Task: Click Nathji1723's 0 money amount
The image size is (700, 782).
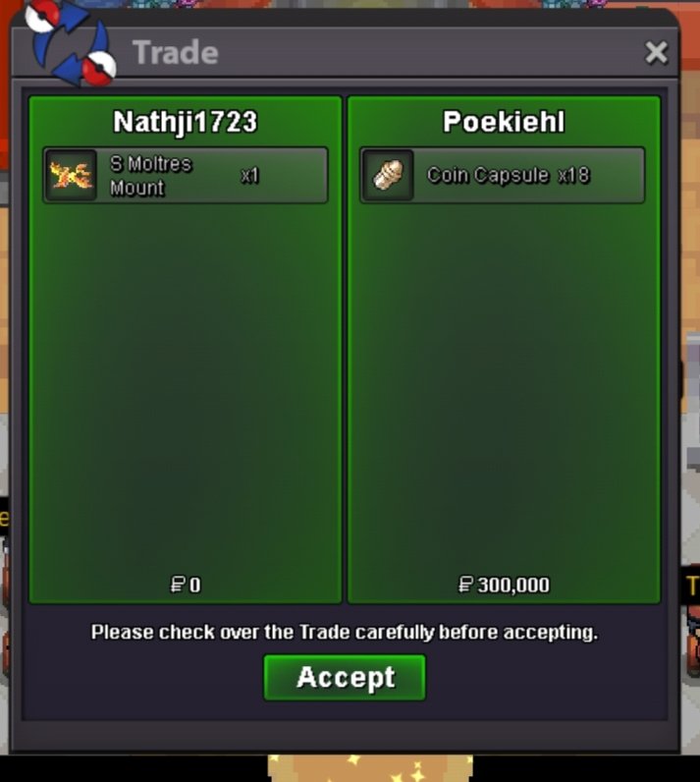Action: click(194, 585)
